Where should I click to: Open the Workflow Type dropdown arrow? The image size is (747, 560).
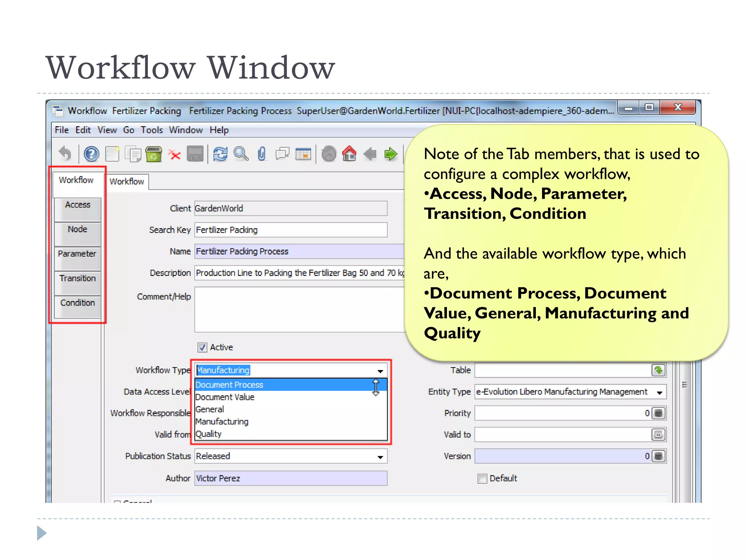tap(380, 371)
